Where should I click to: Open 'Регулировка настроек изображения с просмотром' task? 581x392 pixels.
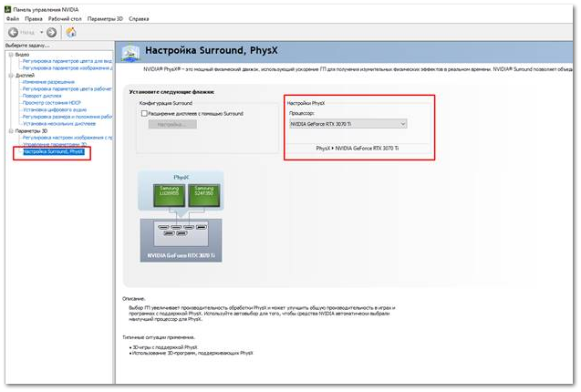pos(67,138)
